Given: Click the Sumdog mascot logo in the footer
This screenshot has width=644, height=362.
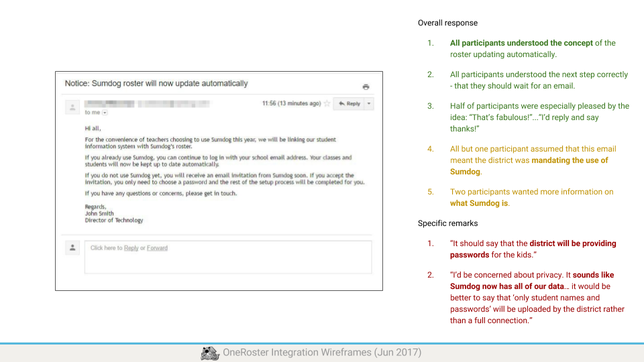Looking at the screenshot, I should click(210, 353).
